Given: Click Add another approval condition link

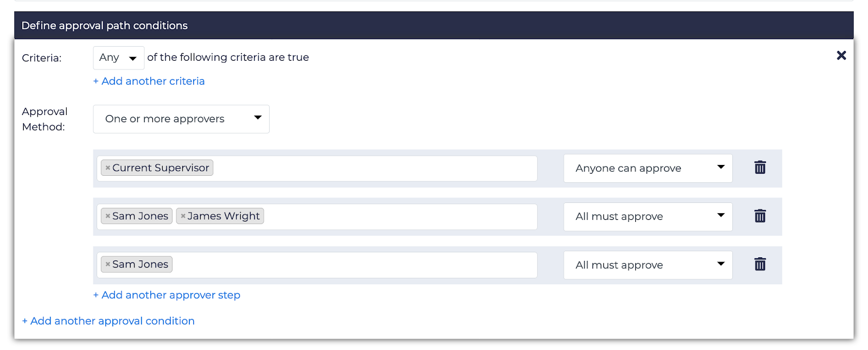Looking at the screenshot, I should tap(108, 321).
